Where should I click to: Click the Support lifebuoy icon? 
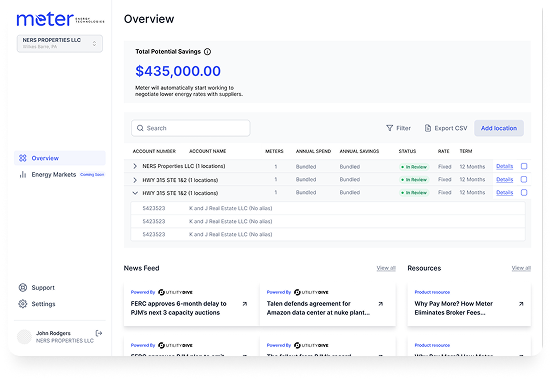coord(23,287)
